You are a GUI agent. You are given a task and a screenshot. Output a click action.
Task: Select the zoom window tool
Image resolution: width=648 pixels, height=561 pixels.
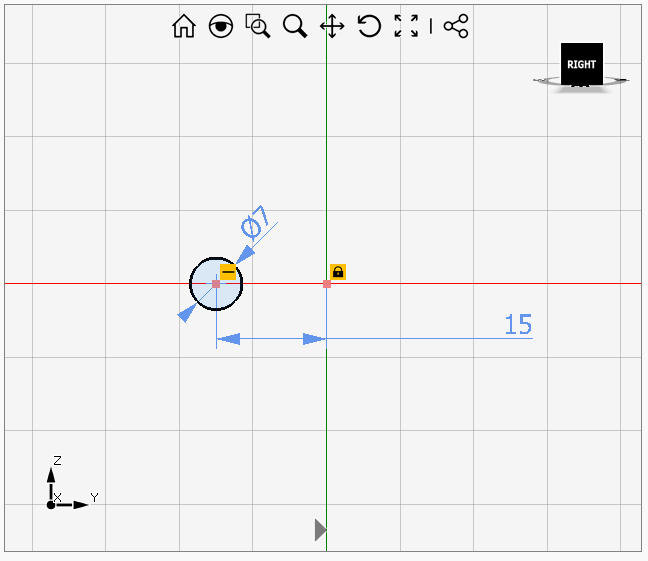coord(258,27)
